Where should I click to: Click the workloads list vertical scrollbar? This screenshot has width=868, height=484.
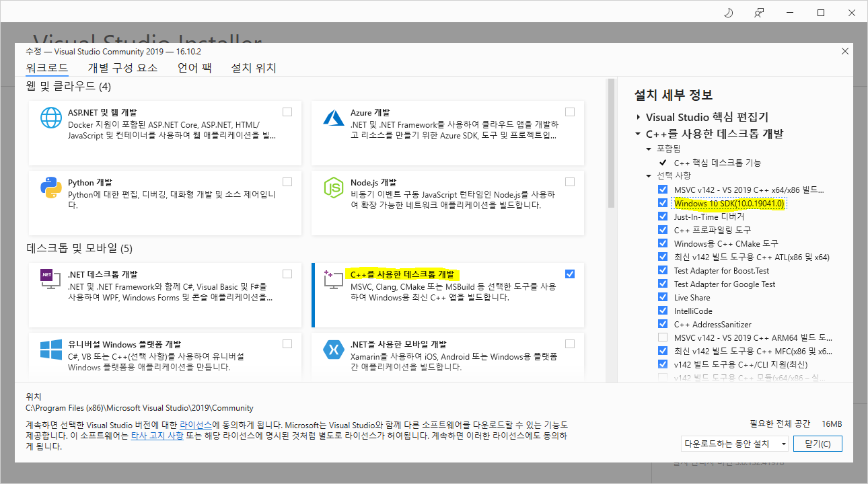[611, 144]
